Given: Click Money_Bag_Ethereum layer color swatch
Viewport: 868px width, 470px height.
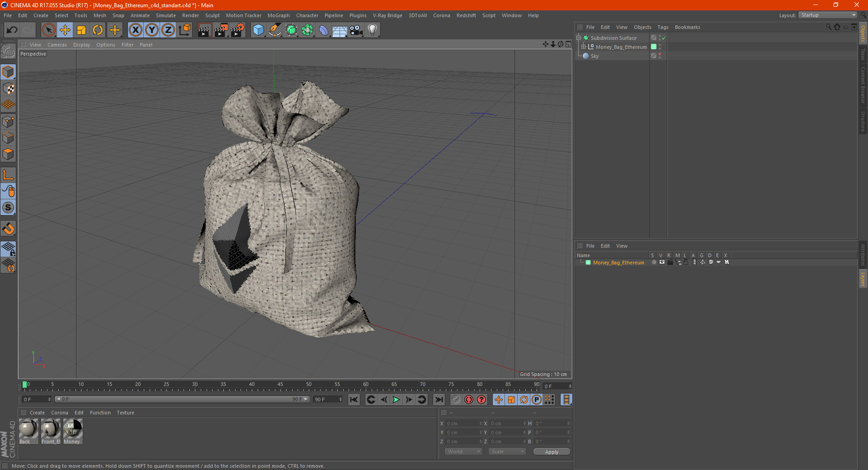Looking at the screenshot, I should (x=588, y=263).
